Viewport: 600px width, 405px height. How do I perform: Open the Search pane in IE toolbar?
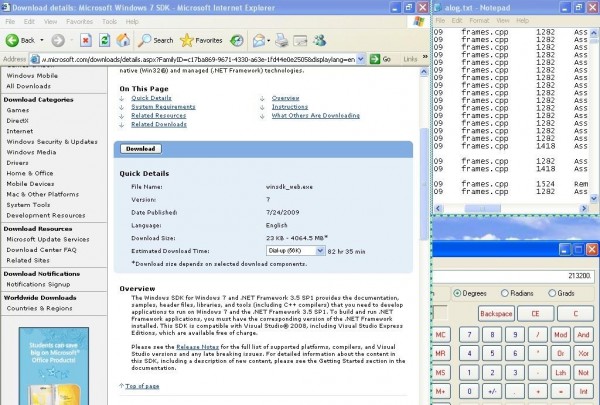coord(155,40)
